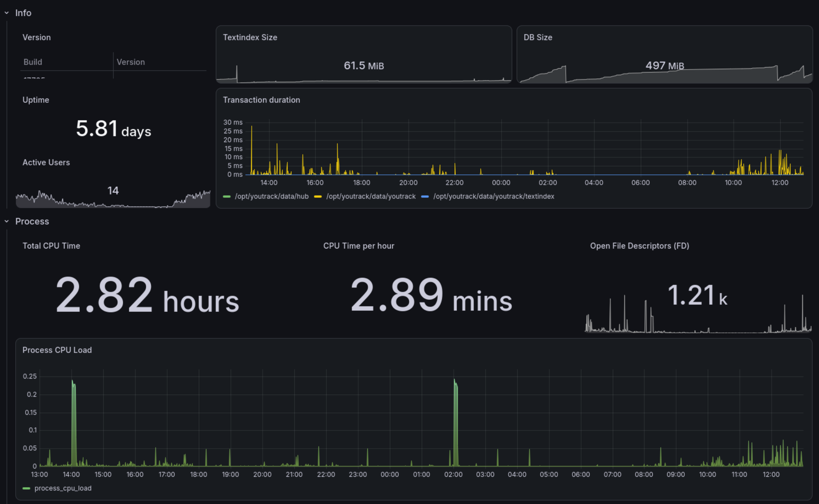Toggle the process_cpu_load legend series
819x504 pixels.
coord(63,488)
